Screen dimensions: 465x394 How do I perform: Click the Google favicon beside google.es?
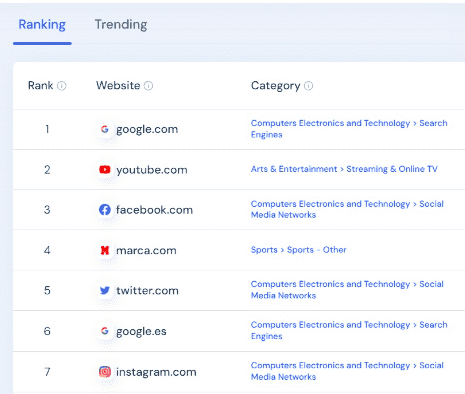tap(105, 331)
